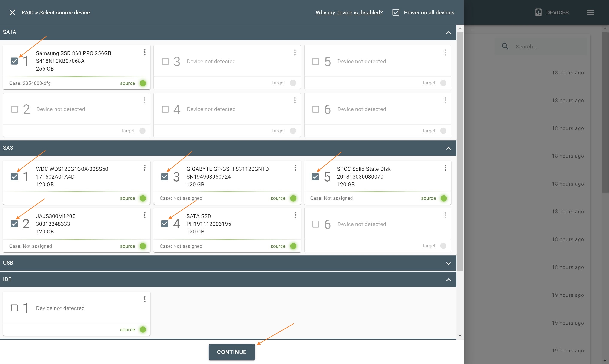Open JAJS300M120C options menu
This screenshot has width=609, height=364.
pos(145,215)
